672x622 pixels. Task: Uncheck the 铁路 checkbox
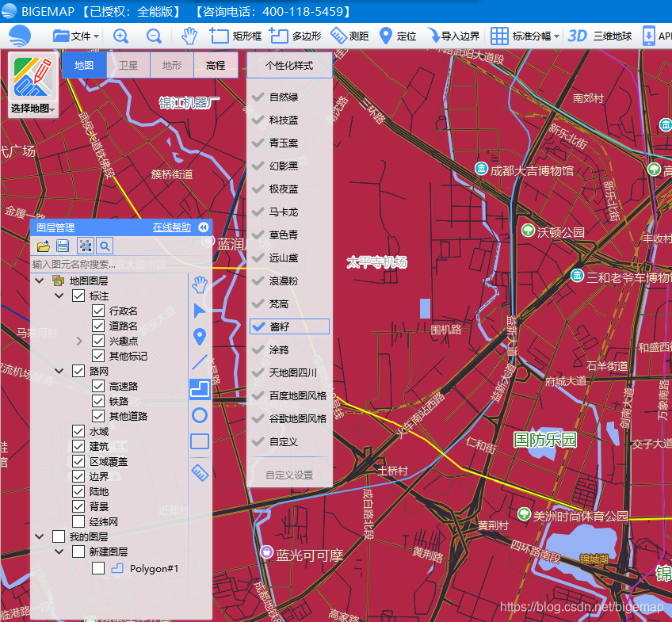[x=98, y=402]
